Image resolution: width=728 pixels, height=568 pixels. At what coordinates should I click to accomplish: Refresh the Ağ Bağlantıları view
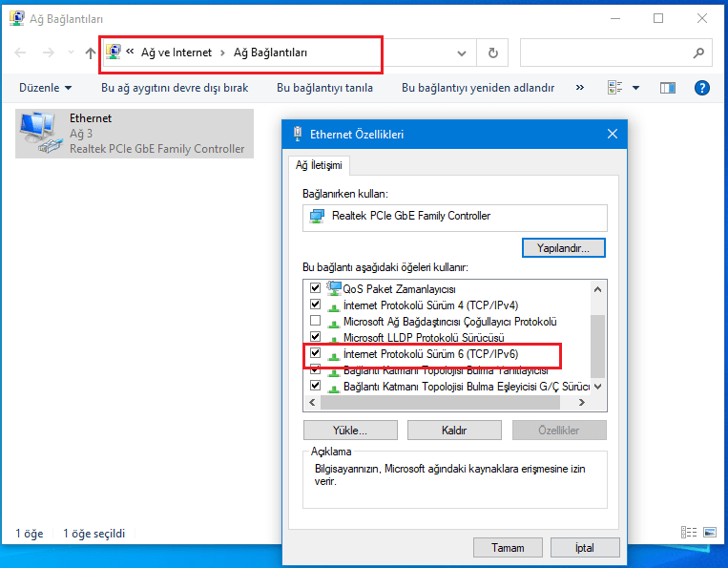pos(493,53)
